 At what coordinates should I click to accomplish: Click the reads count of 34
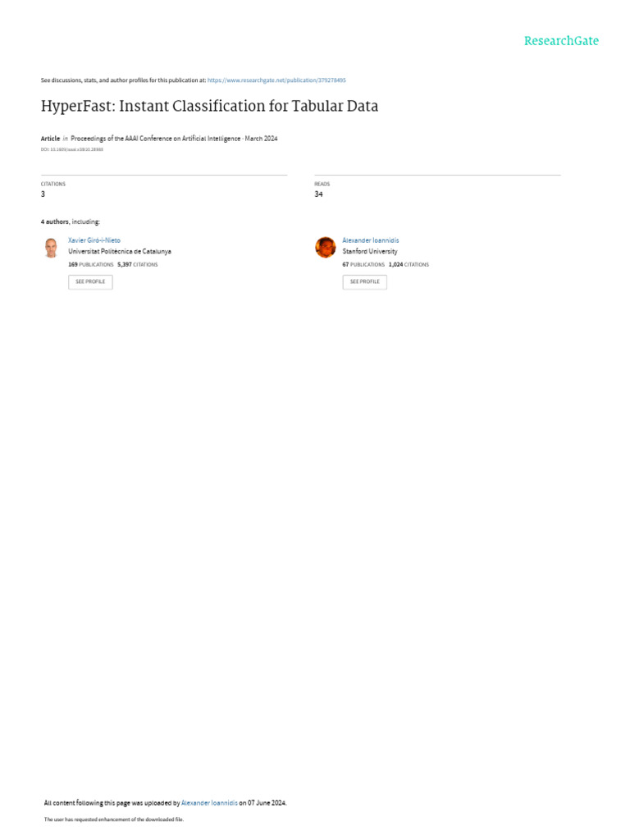tap(319, 194)
